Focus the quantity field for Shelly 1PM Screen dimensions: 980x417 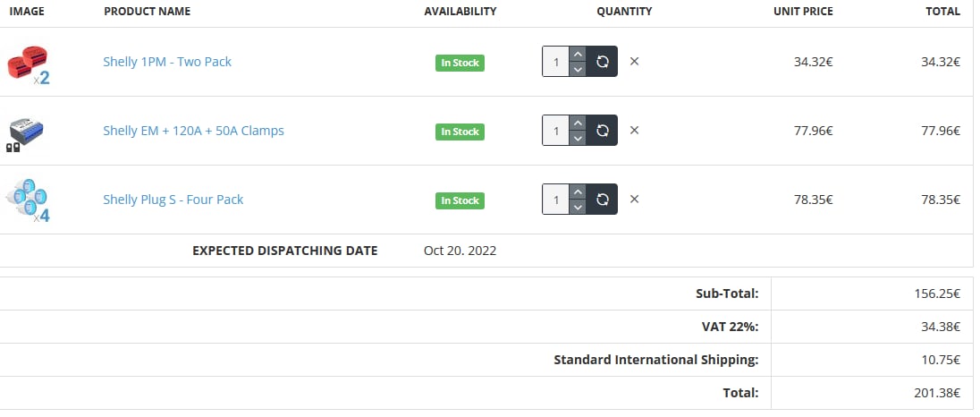(x=555, y=62)
